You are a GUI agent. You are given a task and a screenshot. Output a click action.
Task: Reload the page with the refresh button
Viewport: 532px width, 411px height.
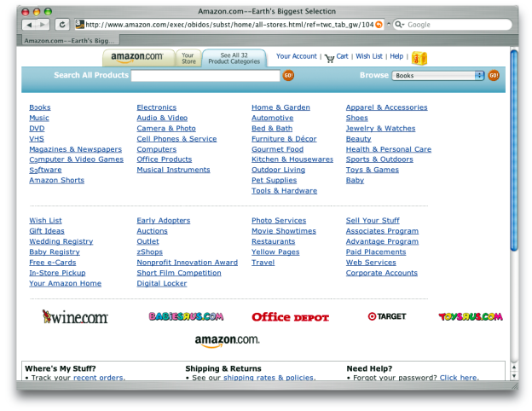(x=62, y=25)
